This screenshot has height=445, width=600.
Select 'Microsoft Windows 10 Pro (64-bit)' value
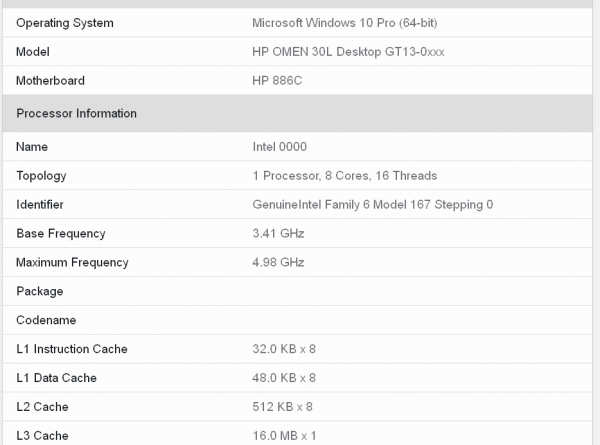(344, 23)
